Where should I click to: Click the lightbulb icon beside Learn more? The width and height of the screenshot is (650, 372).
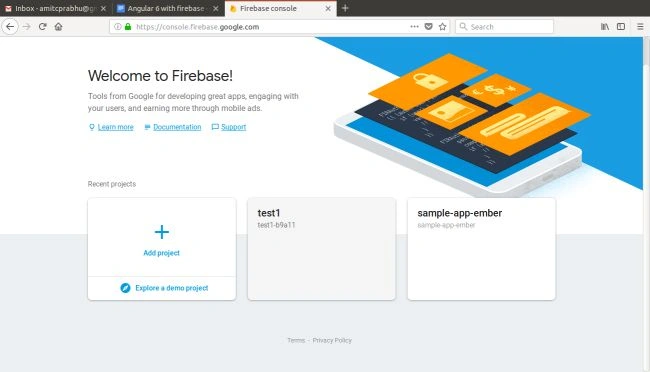92,127
